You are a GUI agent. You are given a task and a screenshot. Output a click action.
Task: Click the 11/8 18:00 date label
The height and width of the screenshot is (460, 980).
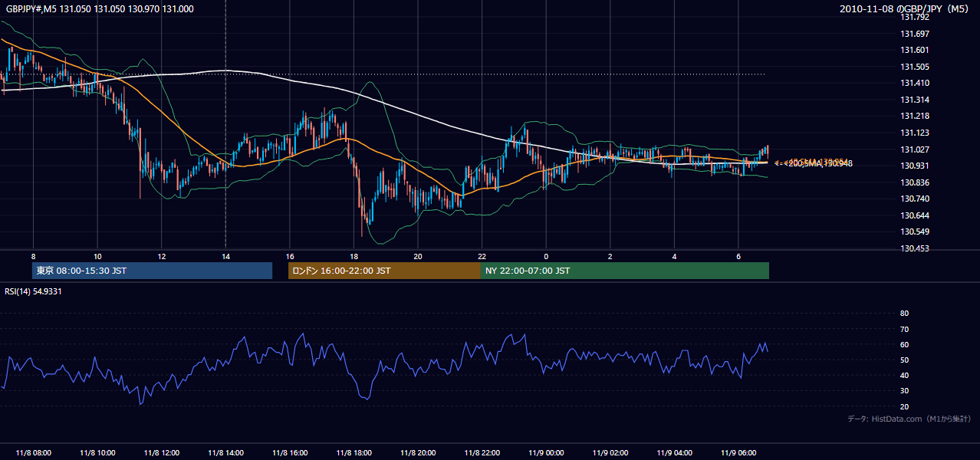[x=354, y=452]
